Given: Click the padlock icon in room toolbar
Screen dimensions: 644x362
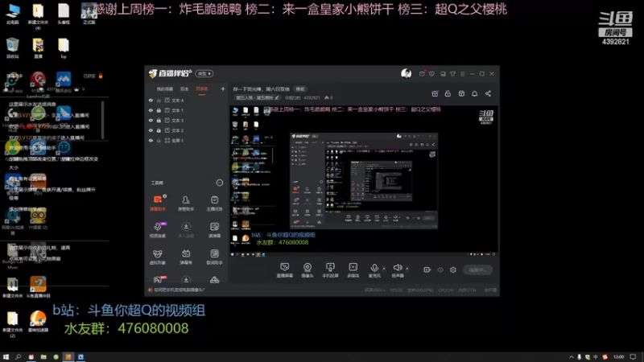Looking at the screenshot, I should pos(448,93).
